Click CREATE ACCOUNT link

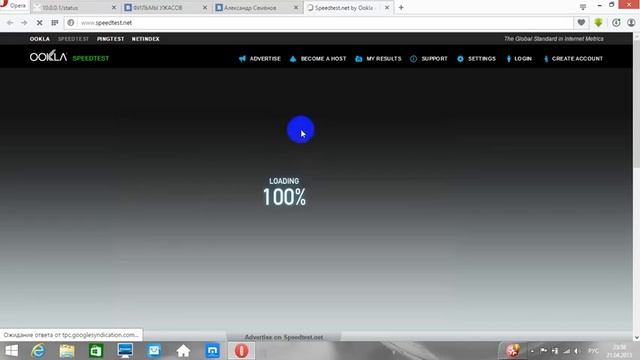pos(573,59)
